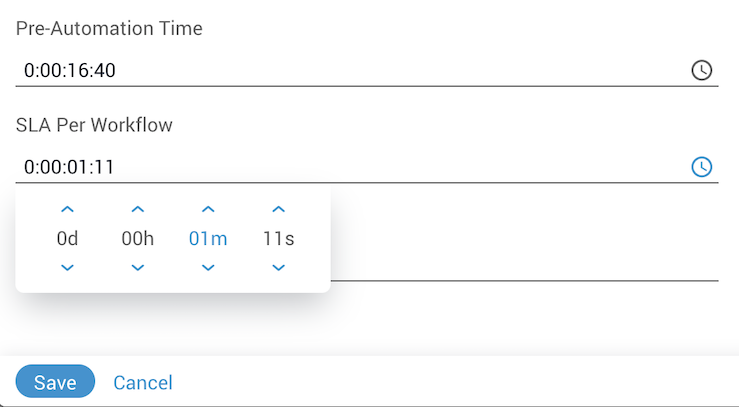Decrease the days value with down arrow
This screenshot has width=739, height=407.
[67, 268]
